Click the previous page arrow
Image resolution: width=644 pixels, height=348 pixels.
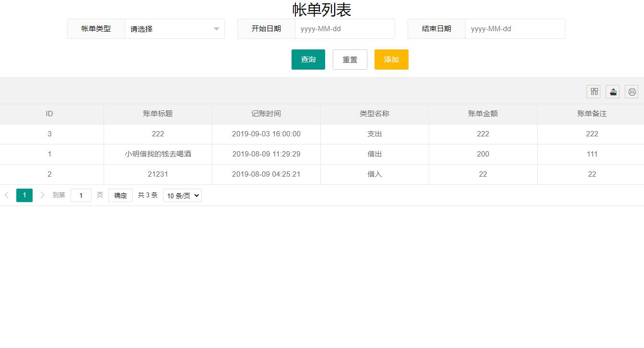pos(7,195)
